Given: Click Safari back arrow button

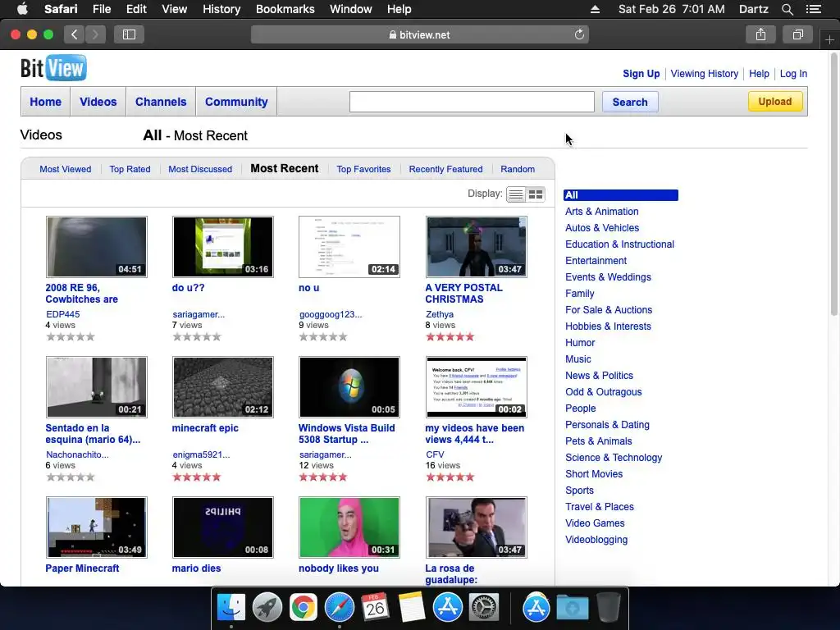Looking at the screenshot, I should (x=75, y=34).
